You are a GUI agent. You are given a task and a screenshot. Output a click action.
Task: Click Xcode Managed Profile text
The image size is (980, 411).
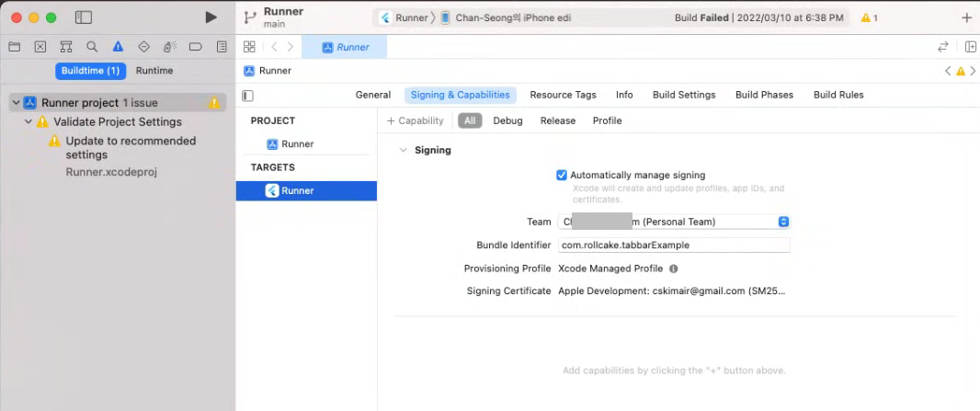click(x=610, y=268)
